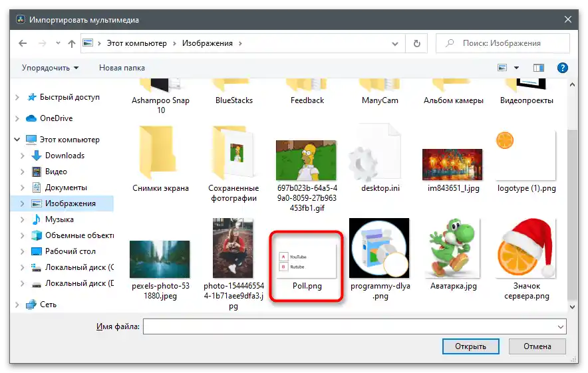Open the Упорядочить menu
Screen dimensions: 588x373
click(x=51, y=68)
